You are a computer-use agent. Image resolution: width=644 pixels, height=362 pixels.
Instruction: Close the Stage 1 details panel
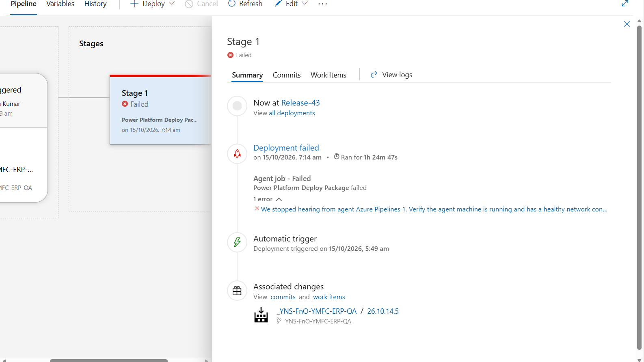[x=627, y=24]
